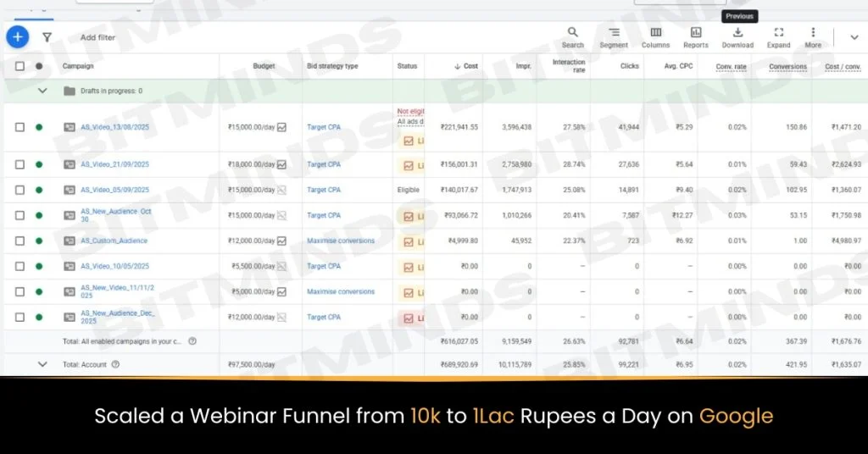Open the filter funnel icon

(47, 37)
